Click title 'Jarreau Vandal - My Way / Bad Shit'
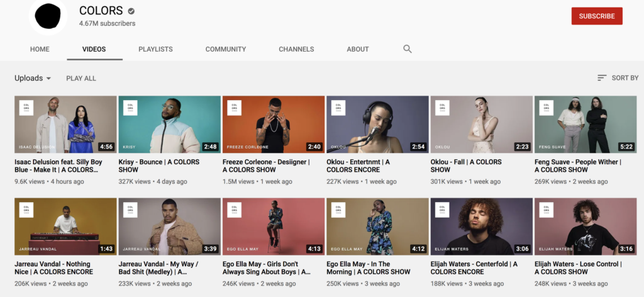 158,268
